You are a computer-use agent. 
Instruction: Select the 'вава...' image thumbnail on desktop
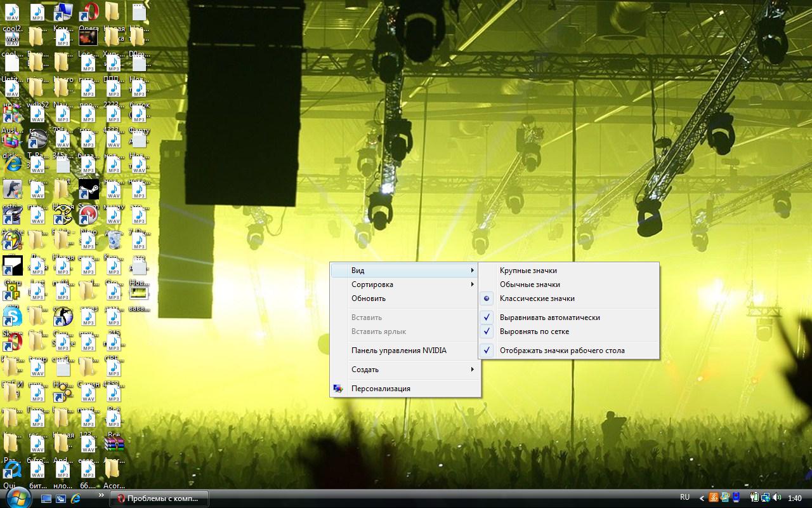coord(139,293)
